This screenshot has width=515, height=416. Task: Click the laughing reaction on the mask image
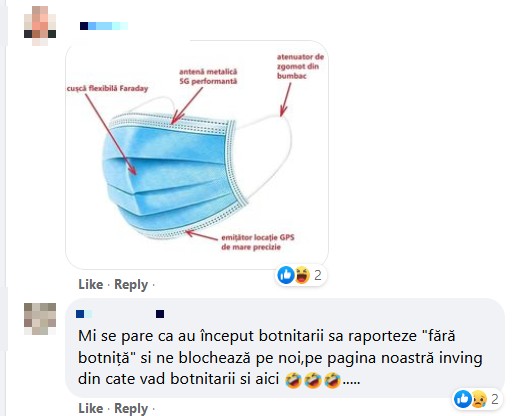[x=302, y=275]
